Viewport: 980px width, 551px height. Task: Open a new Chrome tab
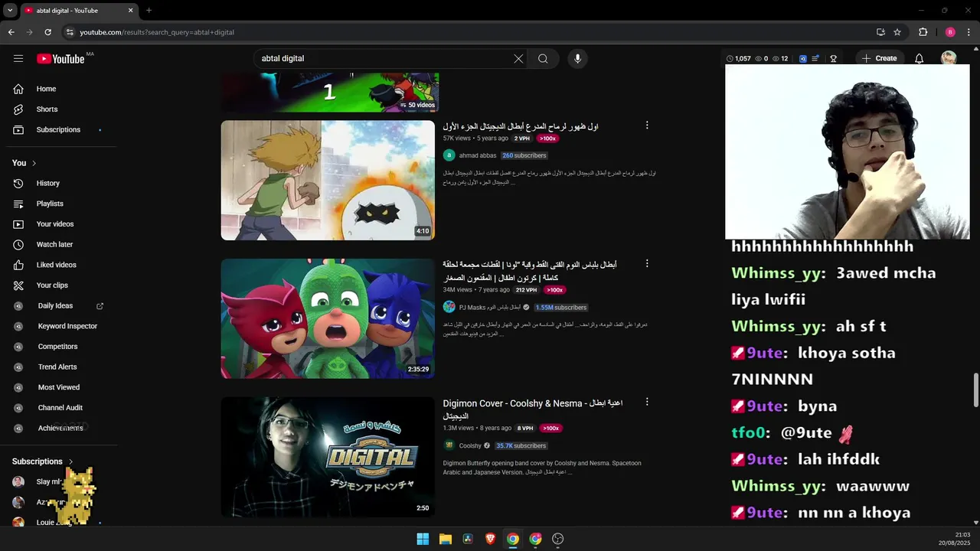coord(149,11)
